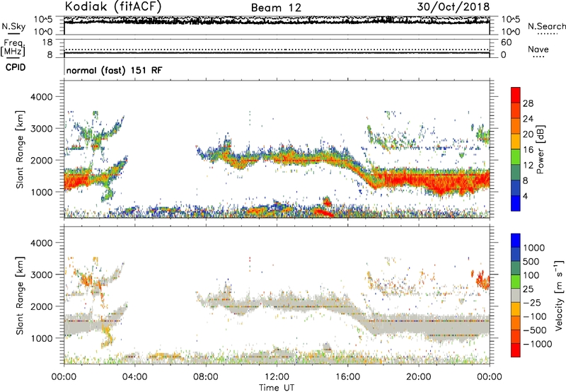Click the date '30/Oct/2018'
This screenshot has width=566, height=392.
click(x=454, y=7)
